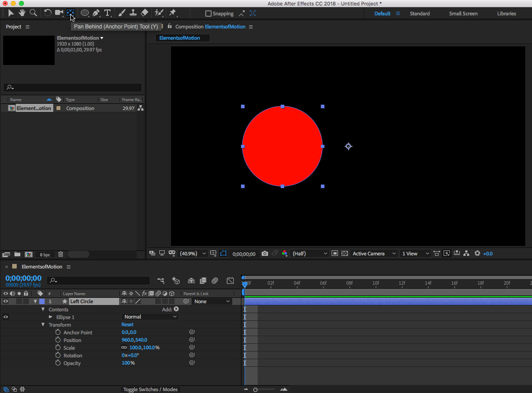Select the Rotation tool
The width and height of the screenshot is (532, 393).
point(47,13)
